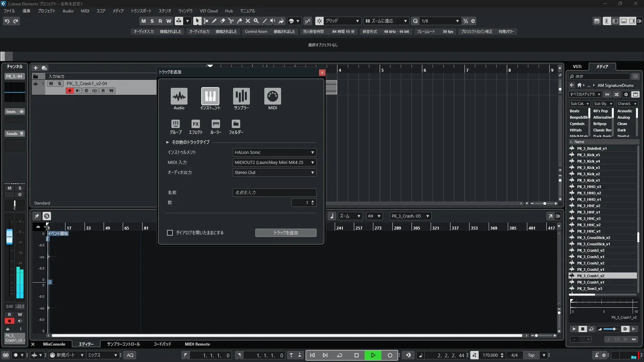This screenshot has height=362, width=644.
Task: Toggle record enable on PK_3_Crash1 track
Action: (70, 90)
